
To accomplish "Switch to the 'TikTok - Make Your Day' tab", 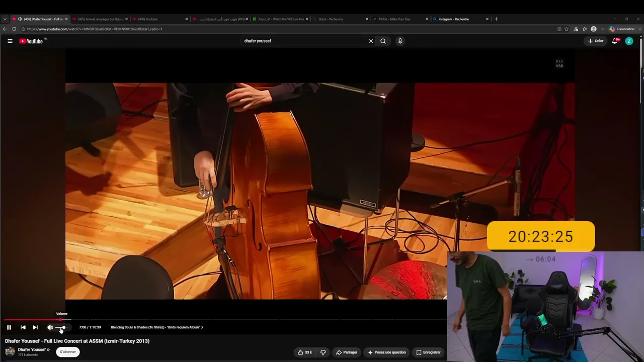I will [400, 19].
